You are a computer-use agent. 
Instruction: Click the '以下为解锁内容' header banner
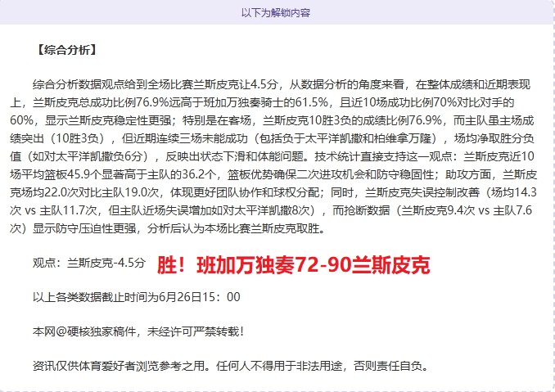click(x=276, y=13)
